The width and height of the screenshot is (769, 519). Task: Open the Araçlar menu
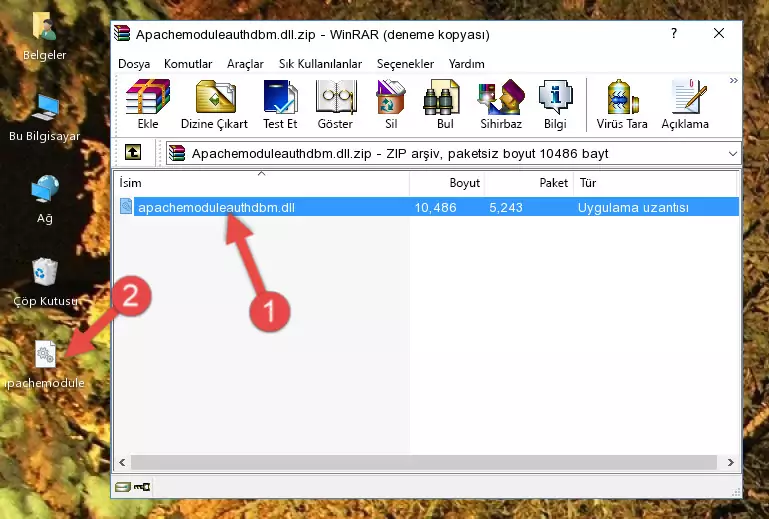245,64
